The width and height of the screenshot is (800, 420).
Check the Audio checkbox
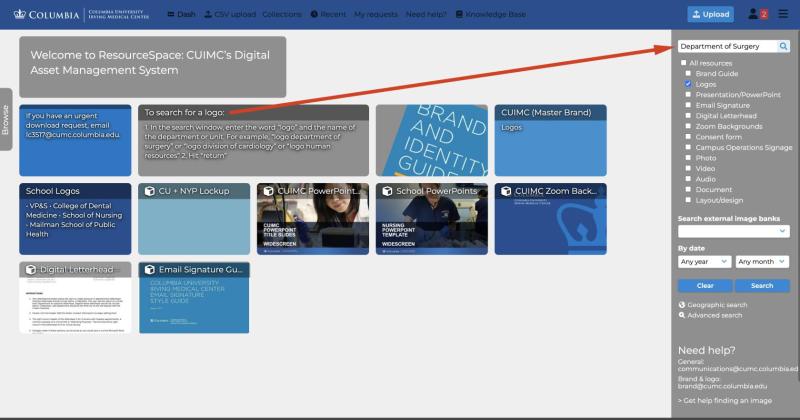(x=688, y=179)
